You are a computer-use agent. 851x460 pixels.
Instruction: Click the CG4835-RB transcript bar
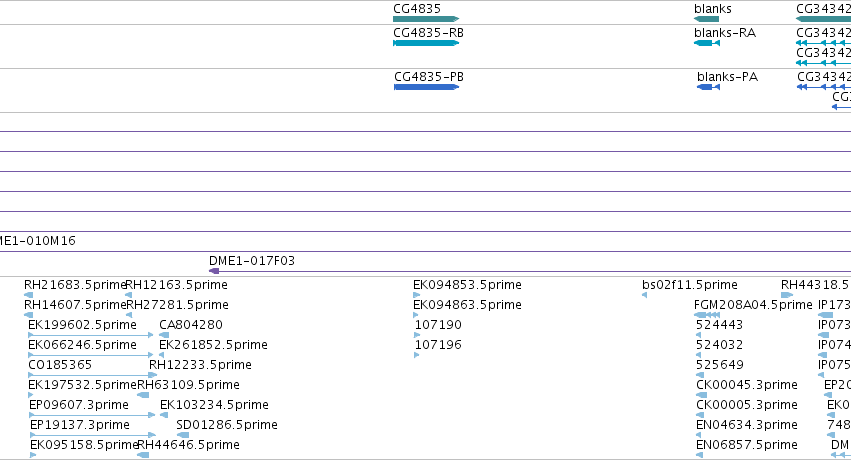(x=426, y=43)
